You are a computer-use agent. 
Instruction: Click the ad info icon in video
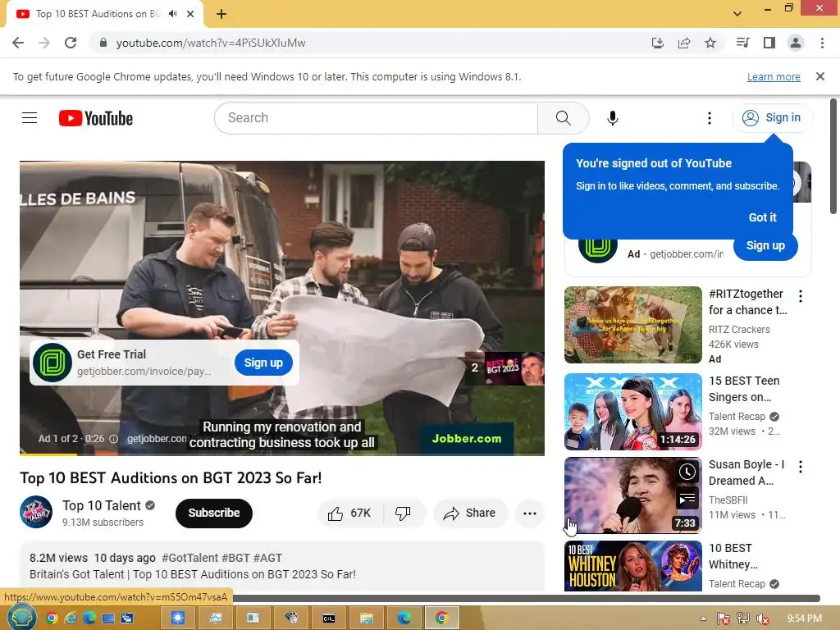click(113, 439)
